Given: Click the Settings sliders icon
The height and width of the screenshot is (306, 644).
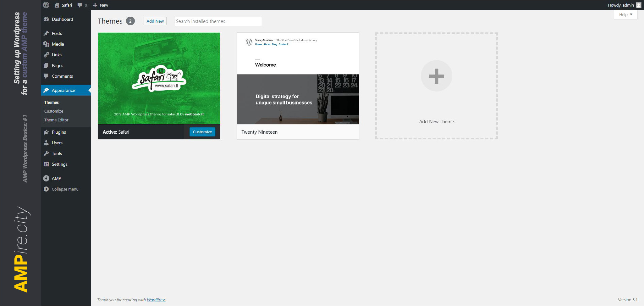Looking at the screenshot, I should pyautogui.click(x=46, y=164).
